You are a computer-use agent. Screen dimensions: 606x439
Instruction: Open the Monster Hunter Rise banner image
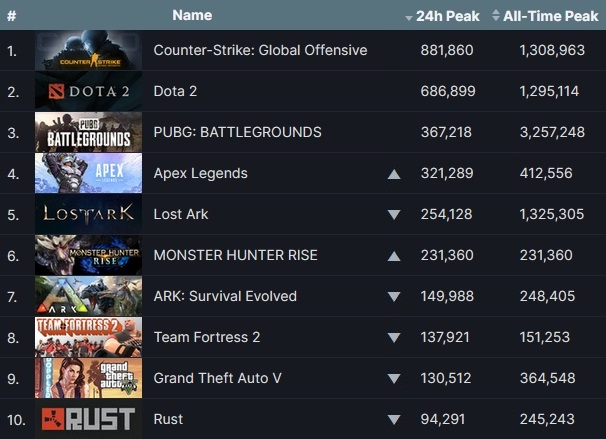88,256
